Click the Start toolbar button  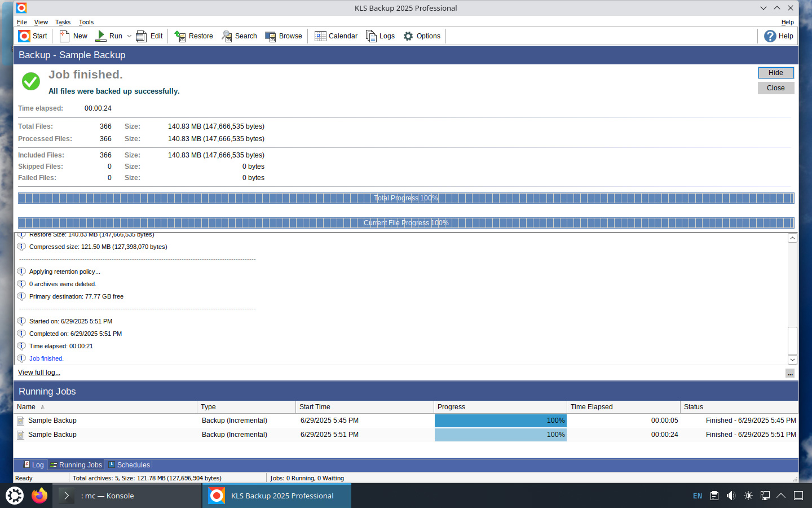point(33,36)
